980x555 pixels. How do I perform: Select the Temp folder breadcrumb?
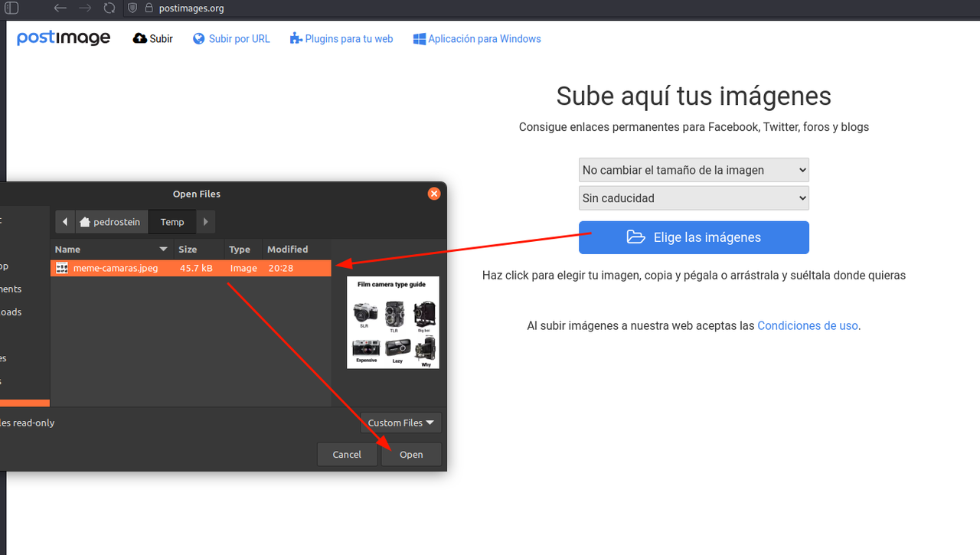pyautogui.click(x=171, y=221)
